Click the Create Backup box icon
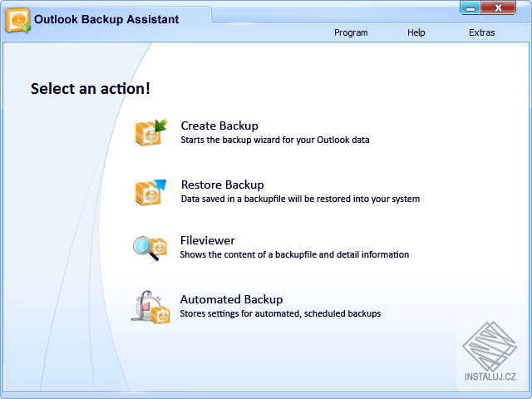532x399 pixels. [x=151, y=132]
